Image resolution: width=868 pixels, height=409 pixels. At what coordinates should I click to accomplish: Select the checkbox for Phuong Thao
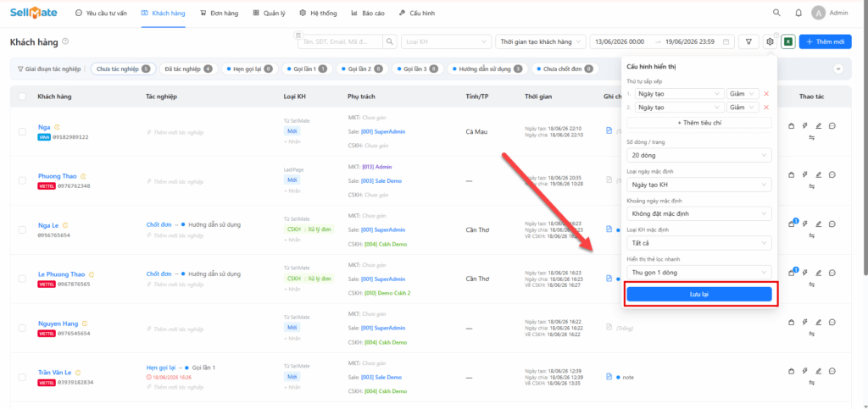22,180
